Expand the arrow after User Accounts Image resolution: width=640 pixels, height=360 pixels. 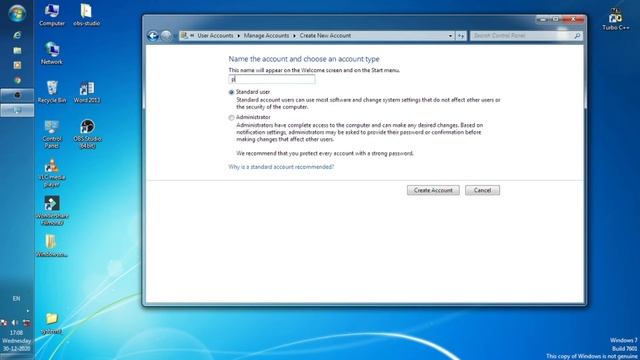[x=238, y=36]
